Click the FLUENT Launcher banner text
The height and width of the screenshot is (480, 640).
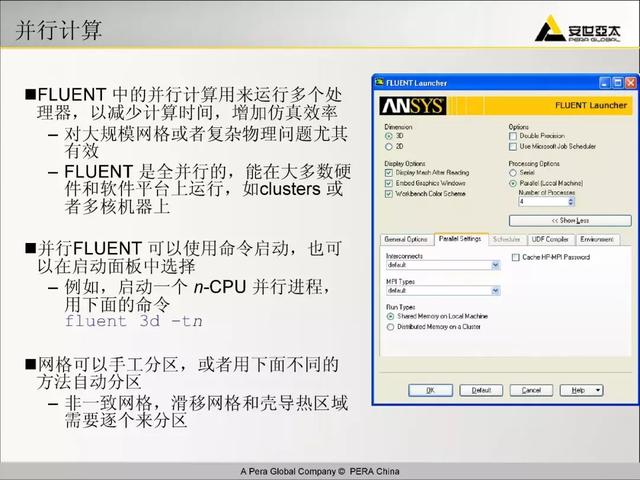click(x=591, y=105)
